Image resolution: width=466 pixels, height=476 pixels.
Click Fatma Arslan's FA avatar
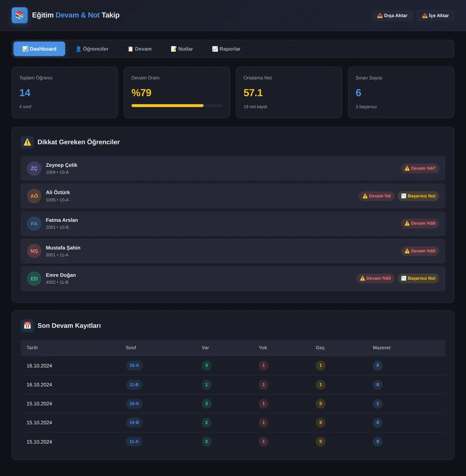34,224
